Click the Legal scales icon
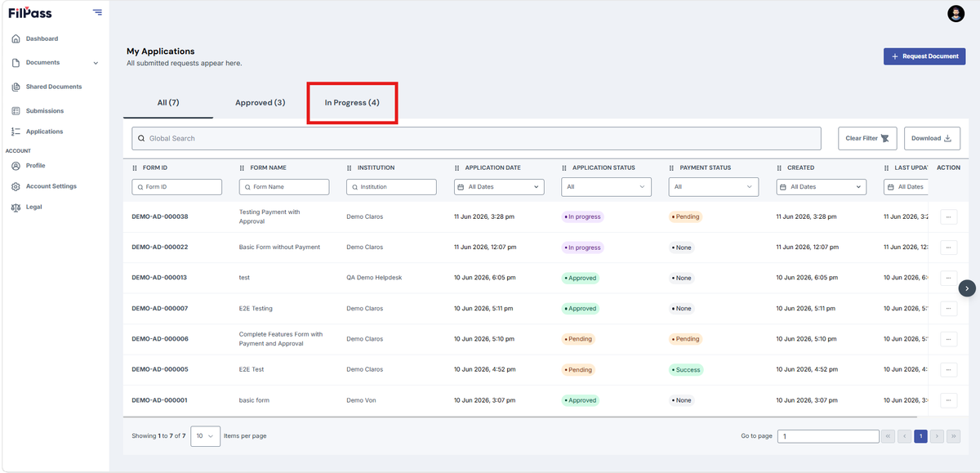980x473 pixels. click(16, 207)
